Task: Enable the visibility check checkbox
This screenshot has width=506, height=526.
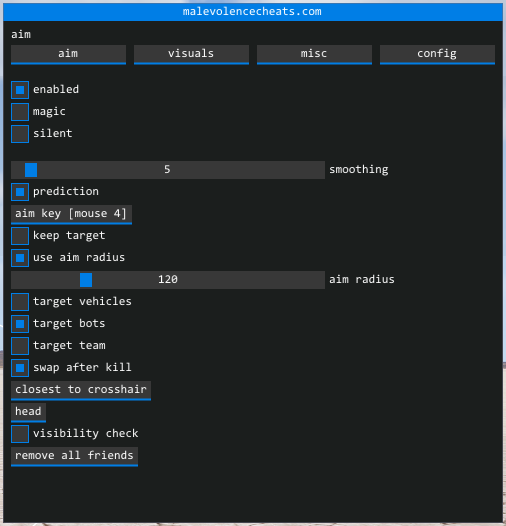Action: (20, 434)
